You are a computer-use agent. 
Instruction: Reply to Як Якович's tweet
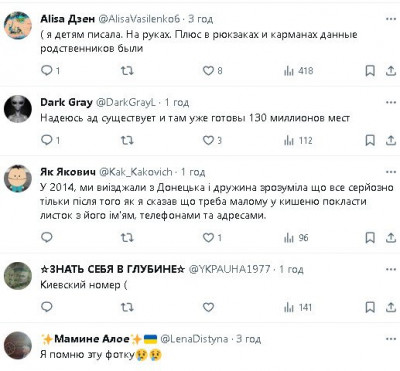[x=47, y=238]
